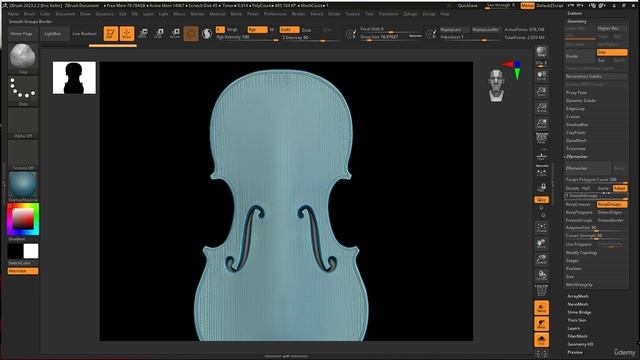This screenshot has width=640, height=360.
Task: Expand the Layers subpalette
Action: (x=573, y=328)
